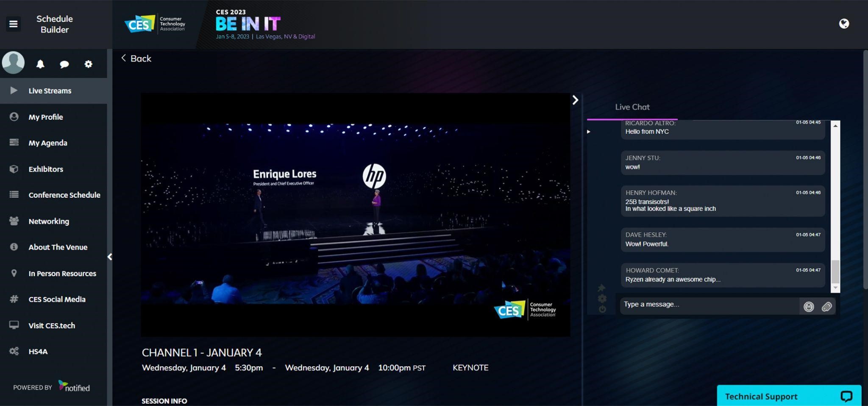Screen dimensions: 868x406
Task: Open settings gear in sidebar
Action: coord(88,64)
